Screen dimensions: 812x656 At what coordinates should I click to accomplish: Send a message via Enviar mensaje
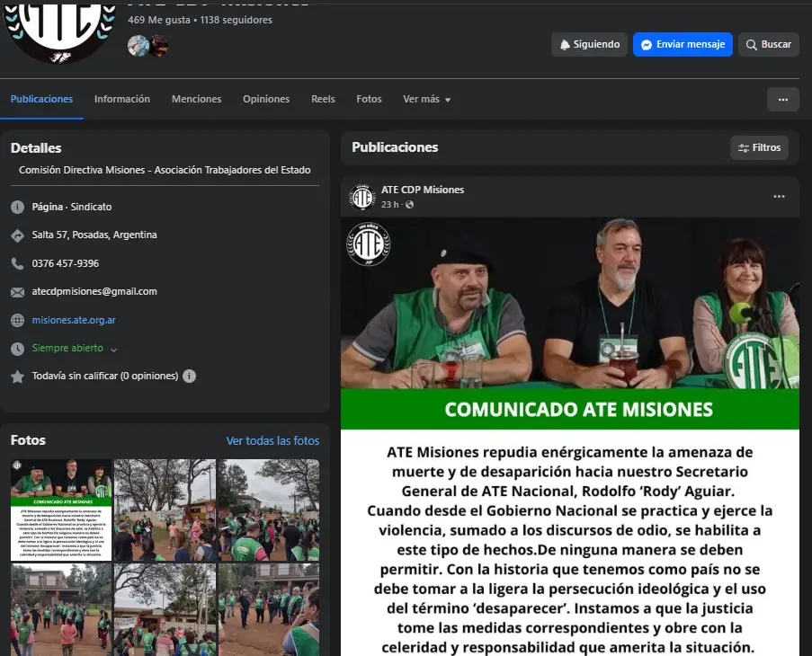[x=683, y=45]
